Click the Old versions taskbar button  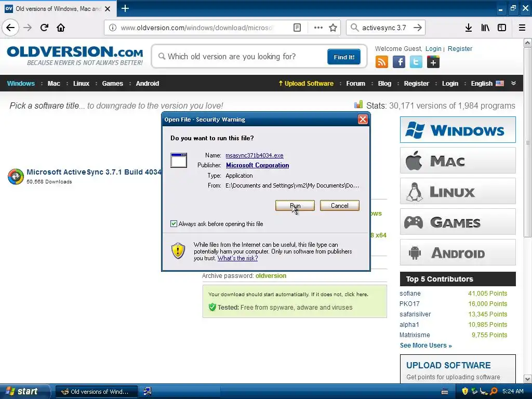click(x=97, y=392)
